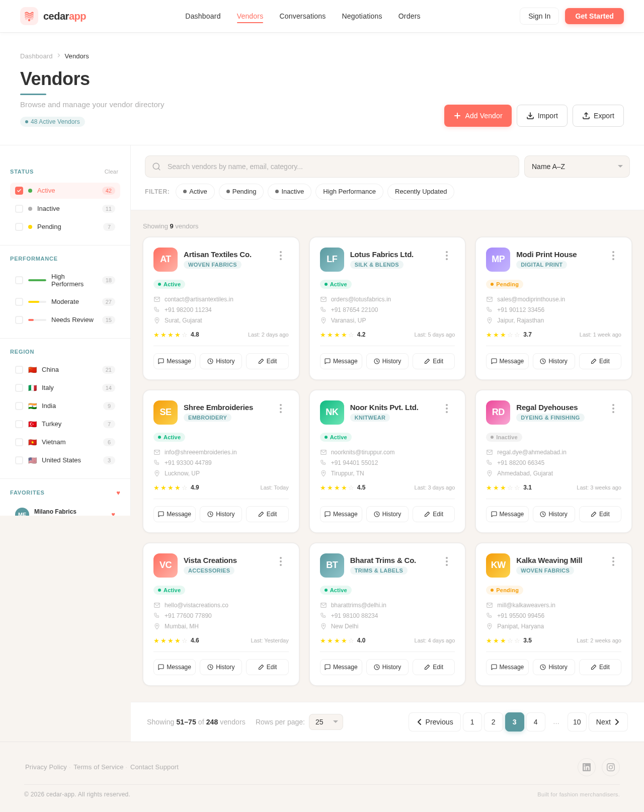Click the NK avatar of Noor Knits
The image size is (644, 812).
click(x=332, y=413)
